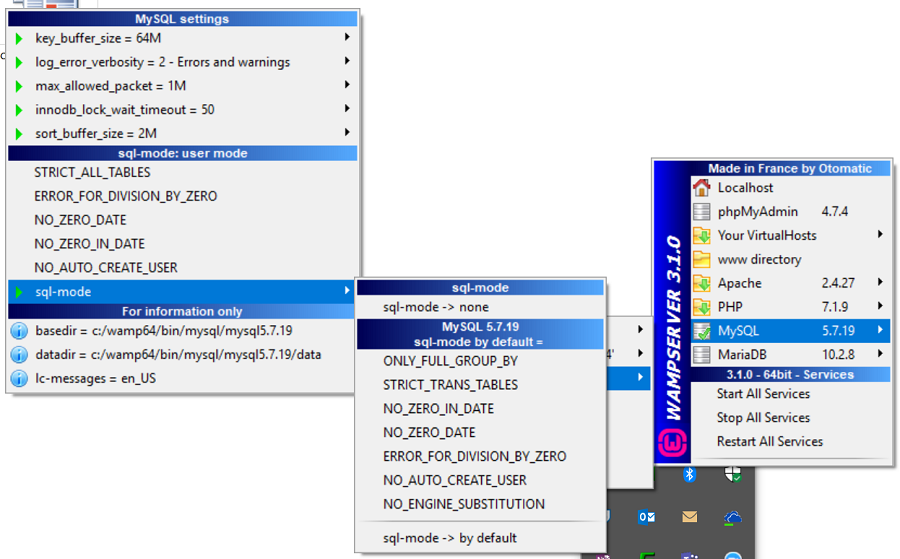Open the sql-mode menu entry
The image size is (900, 559).
coord(183,292)
